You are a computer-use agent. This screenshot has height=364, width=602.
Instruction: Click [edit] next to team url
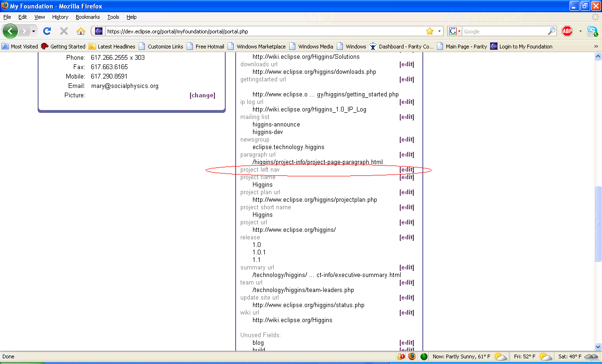click(x=407, y=283)
